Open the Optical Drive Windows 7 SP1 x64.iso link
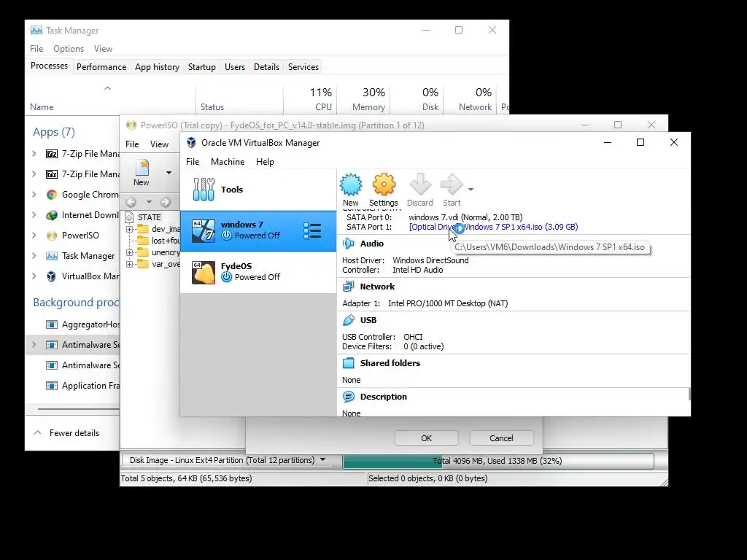This screenshot has width=747, height=560. tap(494, 227)
